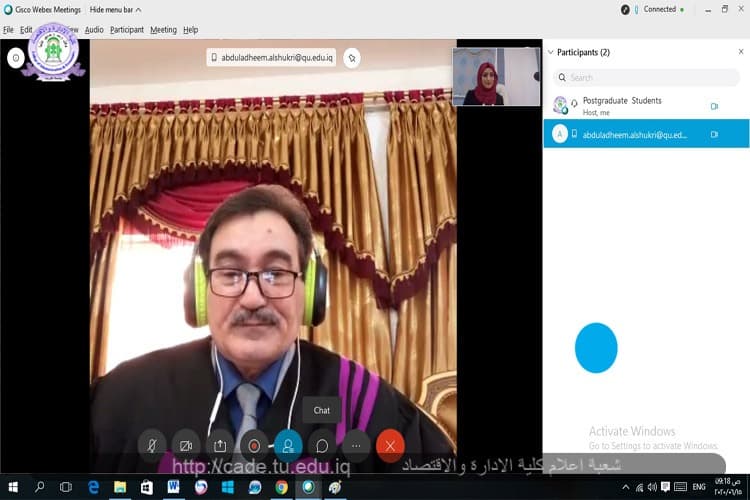
Task: Open the Participant menu
Action: pos(127,30)
